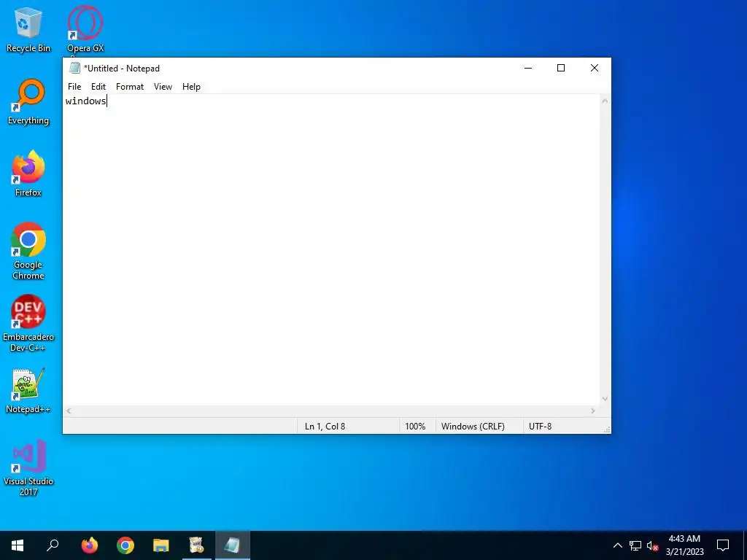Open the Action Center notifications icon
The width and height of the screenshot is (747, 560).
723,545
